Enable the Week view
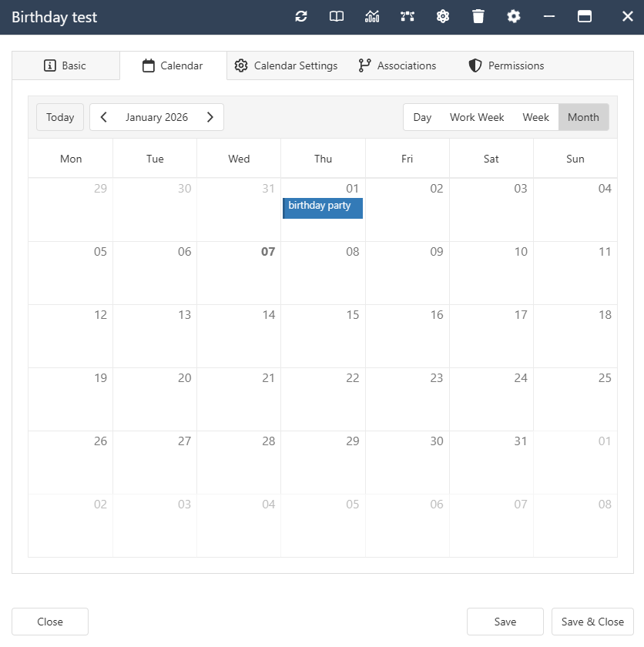 [535, 117]
